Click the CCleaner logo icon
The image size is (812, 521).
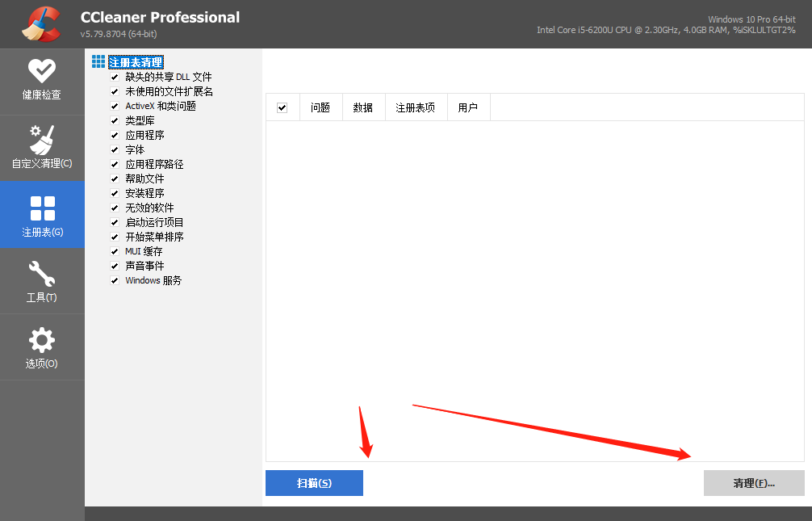41,24
